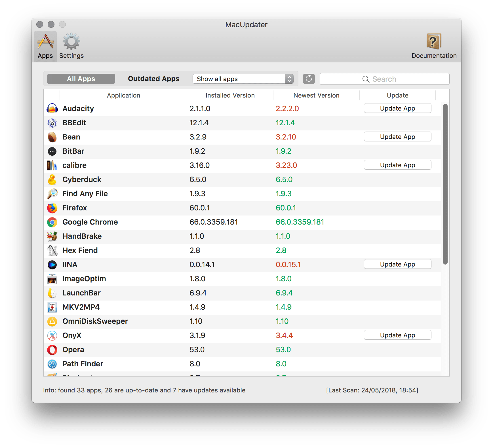Click the vertical scrollbar of app list

click(445, 184)
